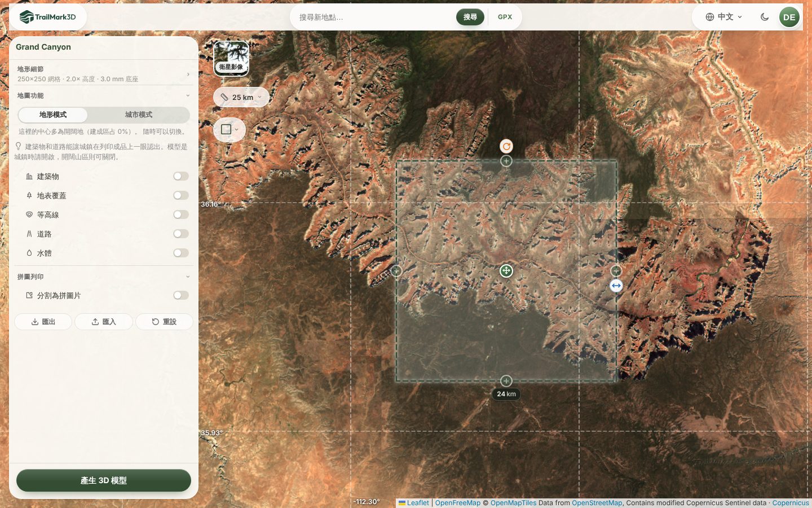Click the orange rotate handle on selection

pyautogui.click(x=506, y=146)
